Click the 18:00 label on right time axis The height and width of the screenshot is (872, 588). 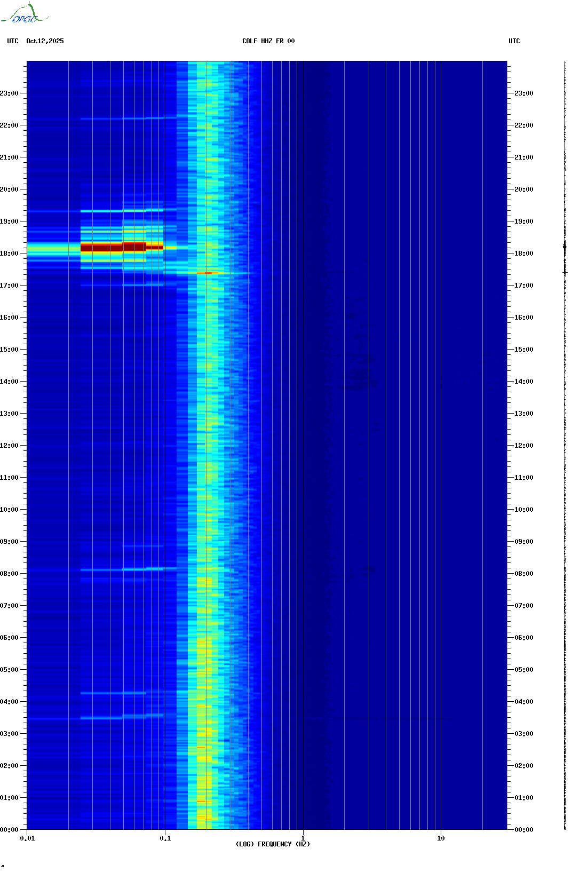[524, 253]
